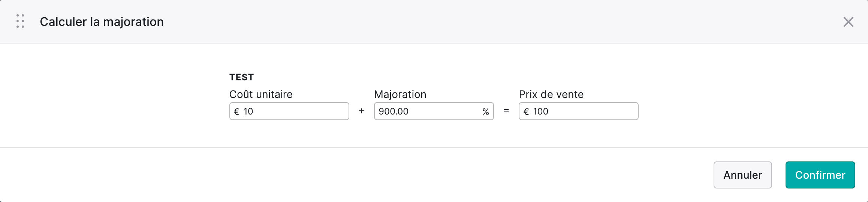Click the percent symbol in Majoration field
The height and width of the screenshot is (202, 868).
(486, 112)
